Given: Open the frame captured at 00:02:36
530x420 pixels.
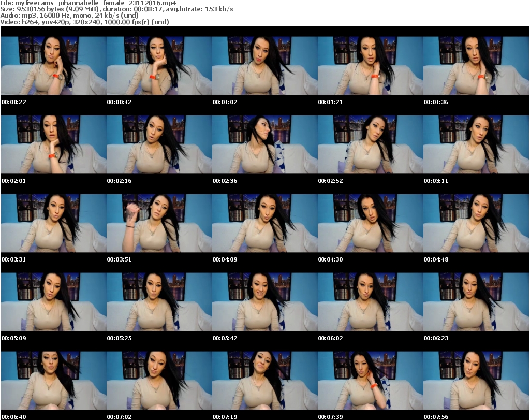Looking at the screenshot, I should click(264, 144).
